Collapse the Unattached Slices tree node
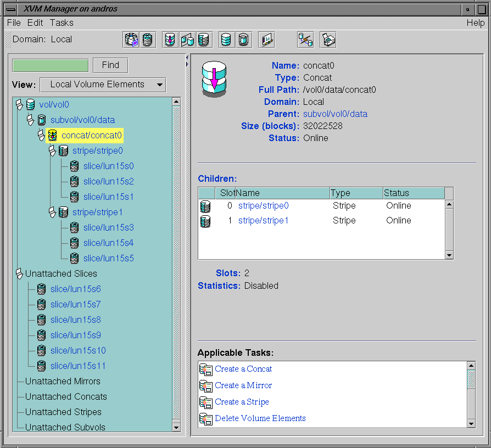Screen dimensions: 491x448 [x=19, y=273]
